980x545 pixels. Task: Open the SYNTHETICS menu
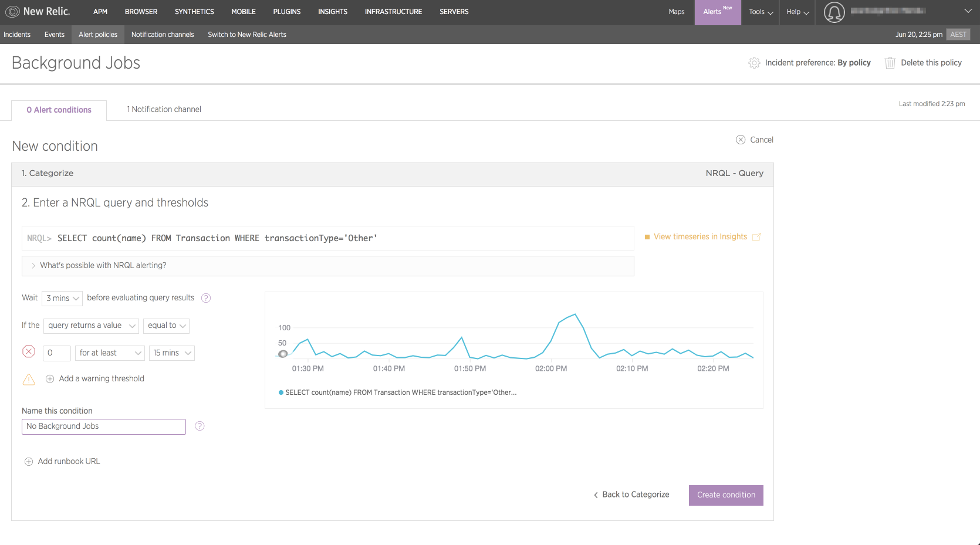pos(194,12)
